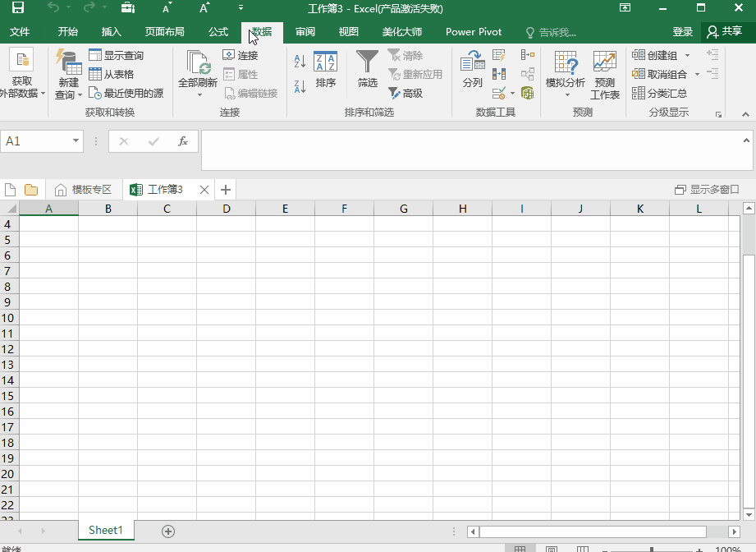Open the 获取外部数据 dropdown
This screenshot has height=552, width=756.
coord(21,74)
